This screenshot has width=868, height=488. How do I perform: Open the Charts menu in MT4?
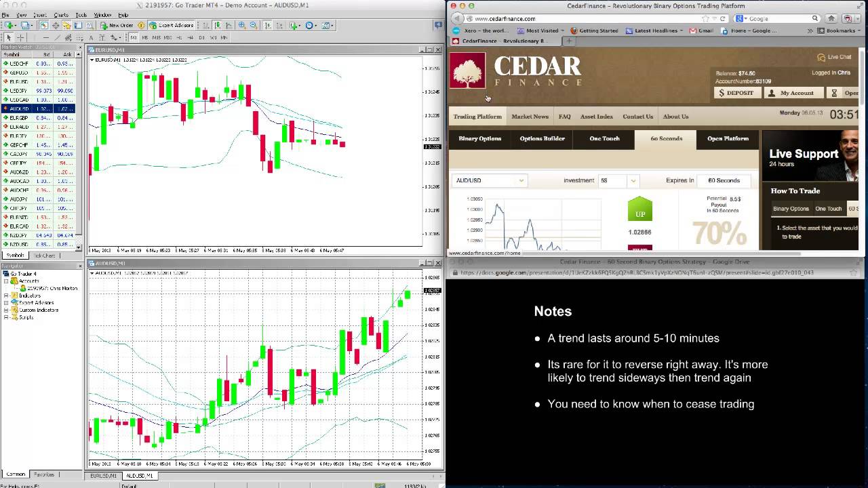pyautogui.click(x=60, y=15)
